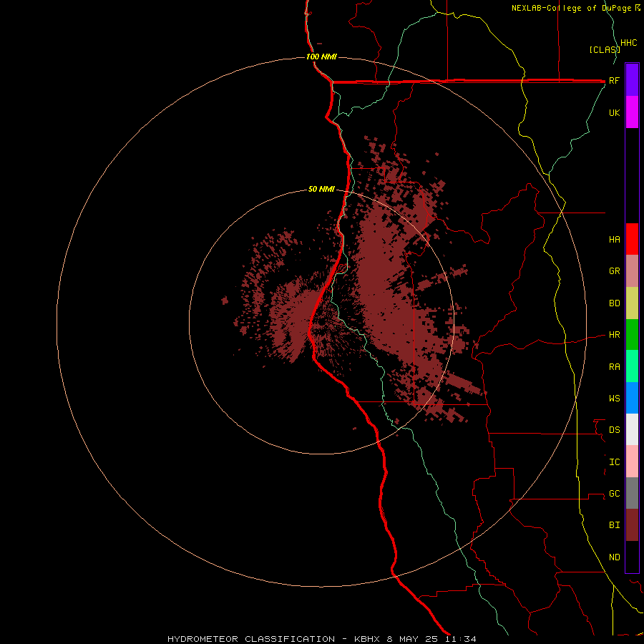Click the RF purple legend swatch
644x644 pixels.
[x=632, y=80]
